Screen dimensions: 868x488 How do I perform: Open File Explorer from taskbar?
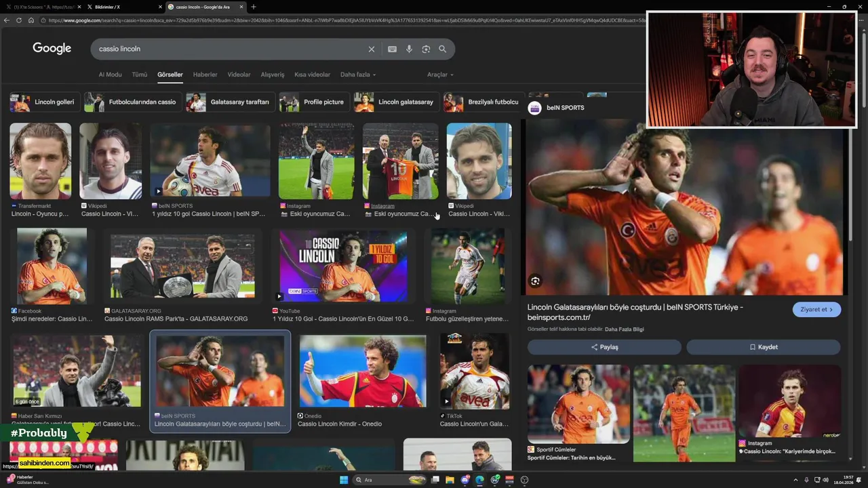pyautogui.click(x=450, y=480)
